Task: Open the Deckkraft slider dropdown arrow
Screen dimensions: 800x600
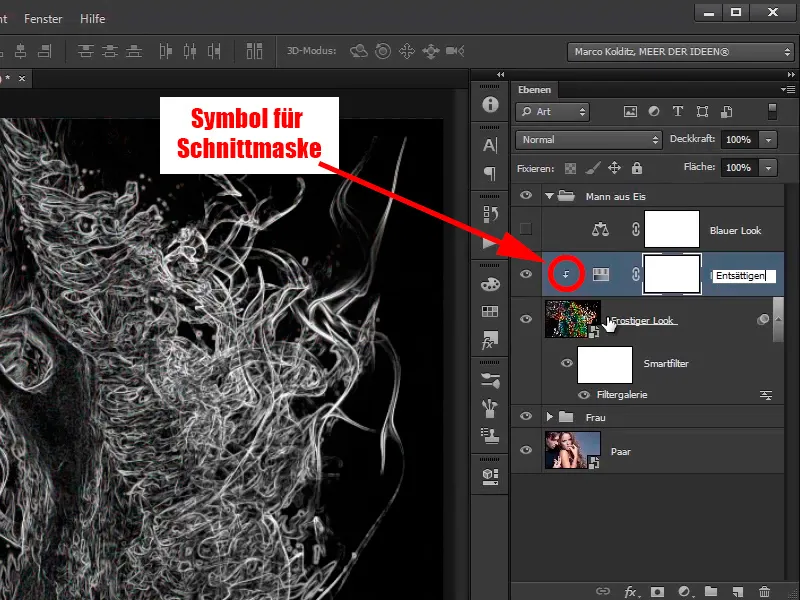Action: [x=768, y=140]
